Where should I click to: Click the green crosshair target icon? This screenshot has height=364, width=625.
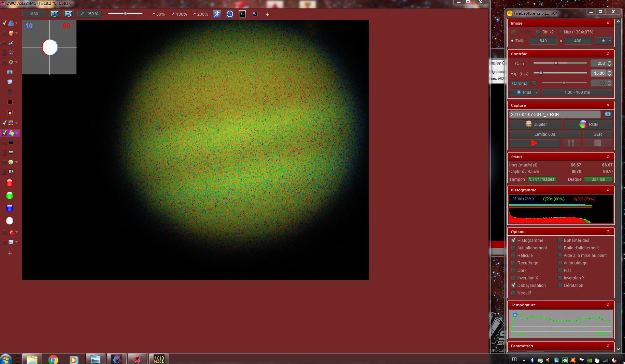(11, 162)
